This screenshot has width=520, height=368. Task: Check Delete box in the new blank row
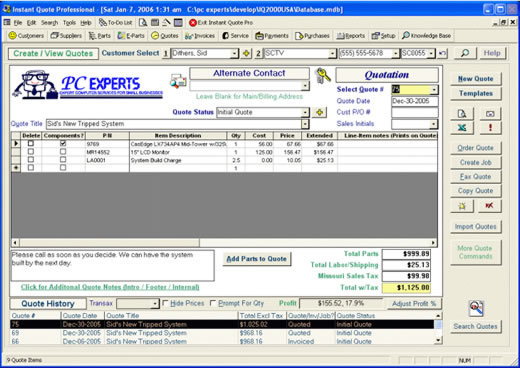31,168
